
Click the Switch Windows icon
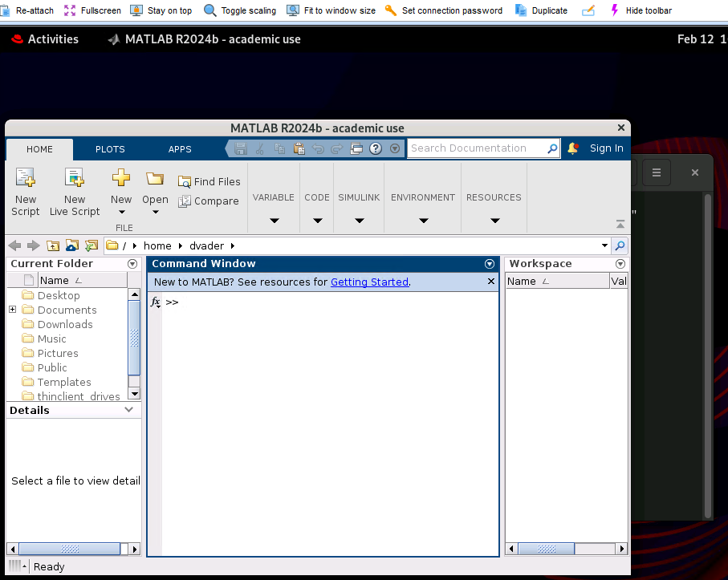coord(356,148)
